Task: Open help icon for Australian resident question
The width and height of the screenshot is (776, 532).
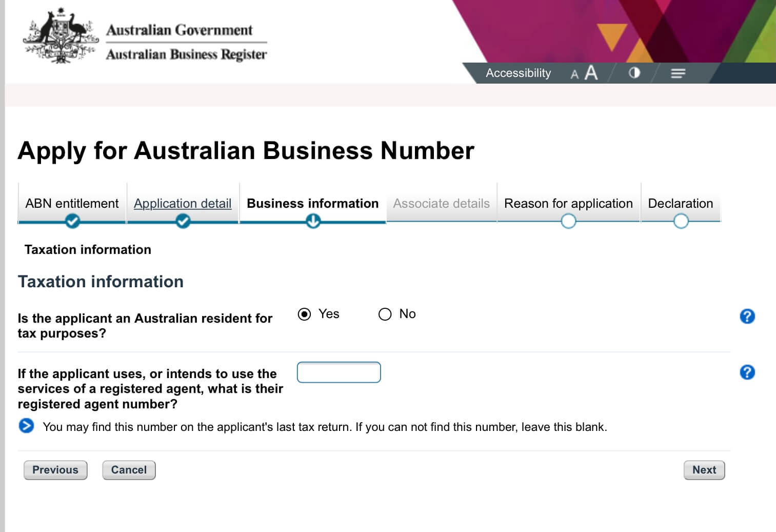Action: click(x=747, y=316)
